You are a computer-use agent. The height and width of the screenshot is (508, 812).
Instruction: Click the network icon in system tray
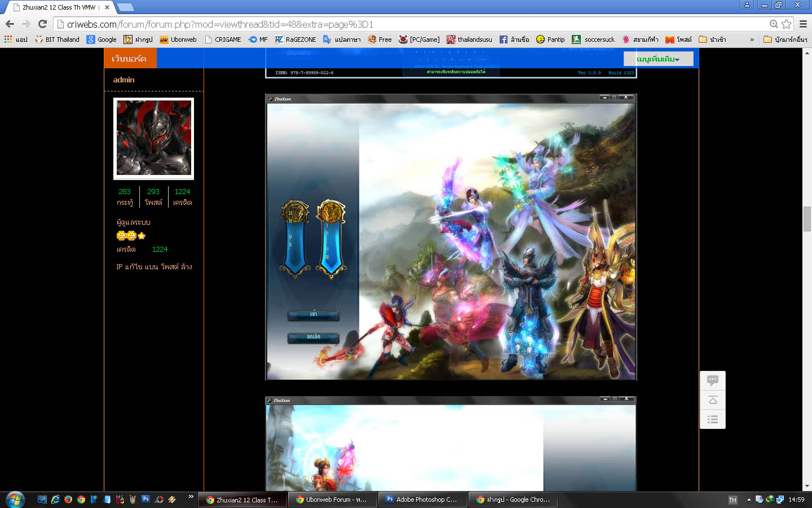pyautogui.click(x=780, y=500)
